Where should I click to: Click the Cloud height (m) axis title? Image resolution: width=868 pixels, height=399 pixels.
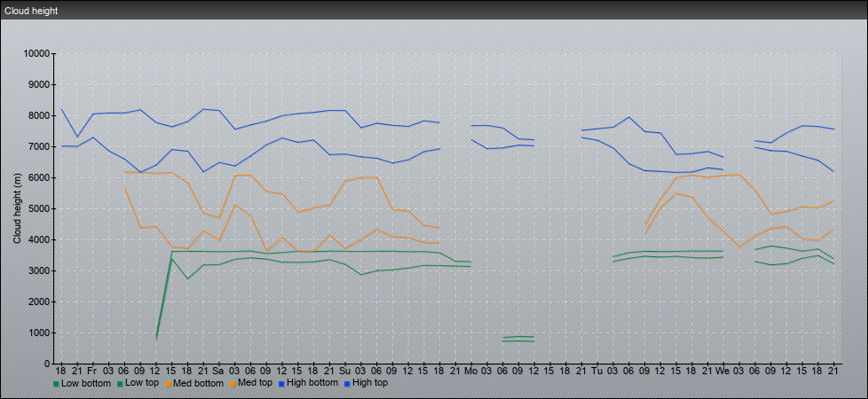tap(18, 208)
